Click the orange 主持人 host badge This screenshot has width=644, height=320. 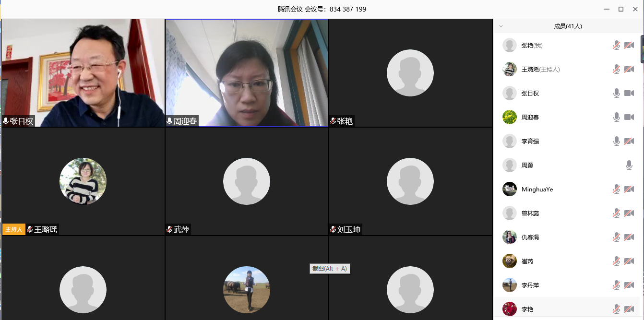(x=13, y=230)
